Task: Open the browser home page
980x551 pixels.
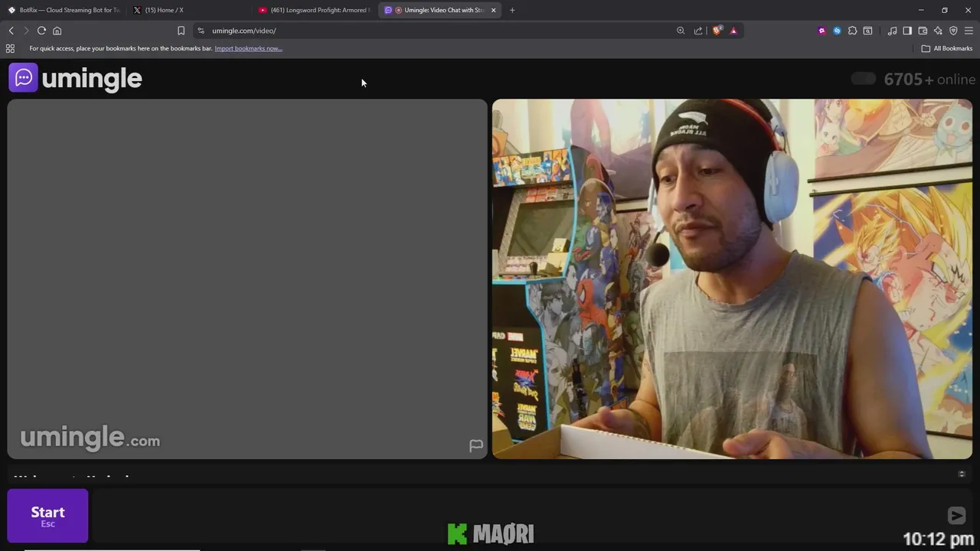Action: tap(57, 31)
